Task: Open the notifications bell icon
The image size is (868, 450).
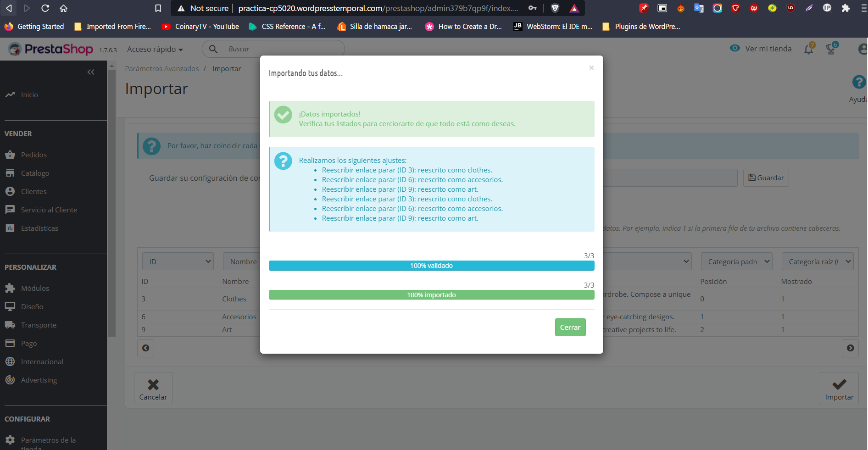Action: point(809,49)
